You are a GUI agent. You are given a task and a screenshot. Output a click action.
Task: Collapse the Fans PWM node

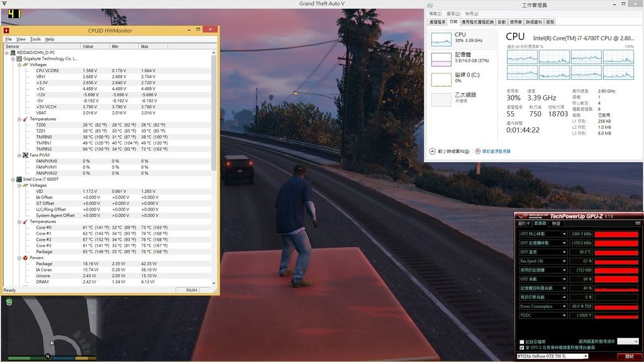[19, 155]
